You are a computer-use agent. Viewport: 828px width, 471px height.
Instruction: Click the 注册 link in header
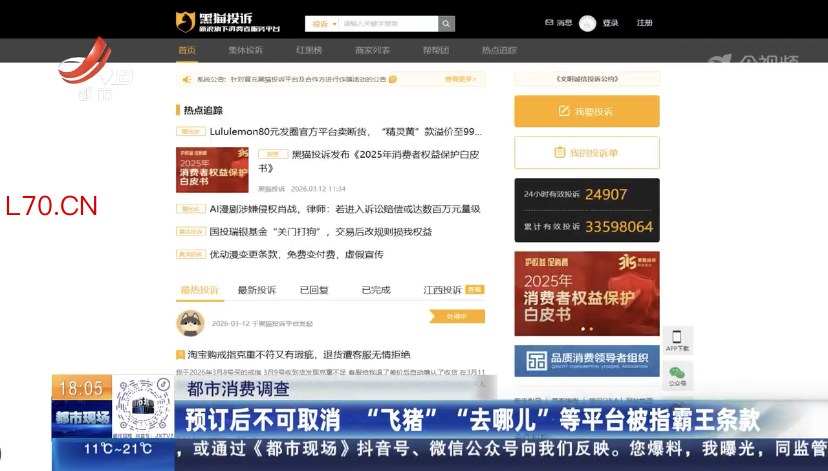(x=644, y=23)
